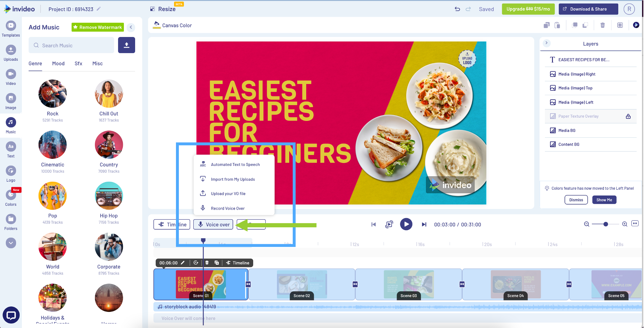Select Automated Text to Speech from the menu
644x328 pixels.
pyautogui.click(x=235, y=164)
